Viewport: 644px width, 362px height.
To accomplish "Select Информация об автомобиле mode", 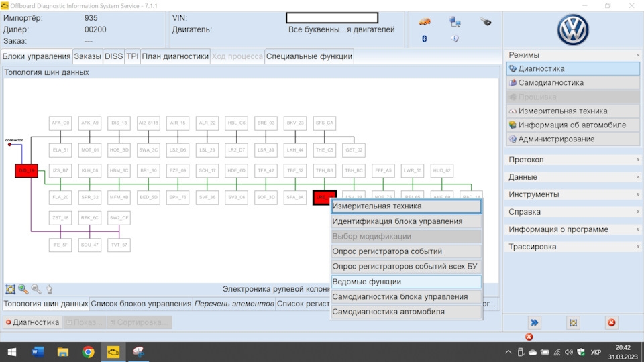I will point(573,125).
